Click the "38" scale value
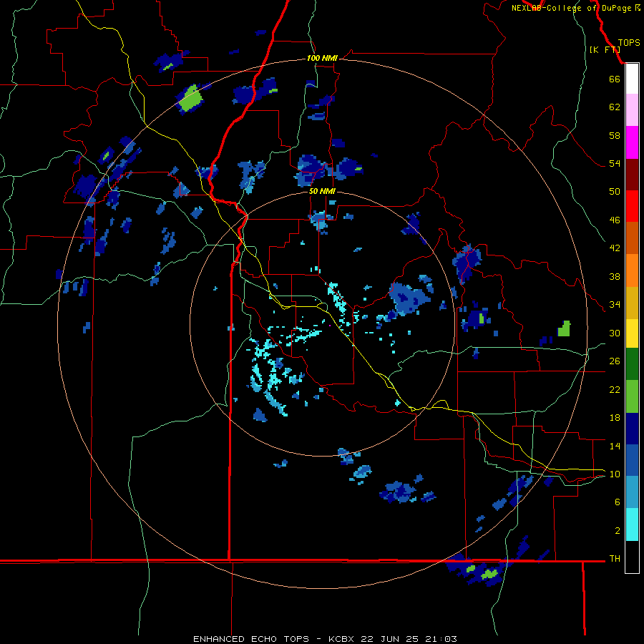The width and height of the screenshot is (644, 644). (x=615, y=276)
